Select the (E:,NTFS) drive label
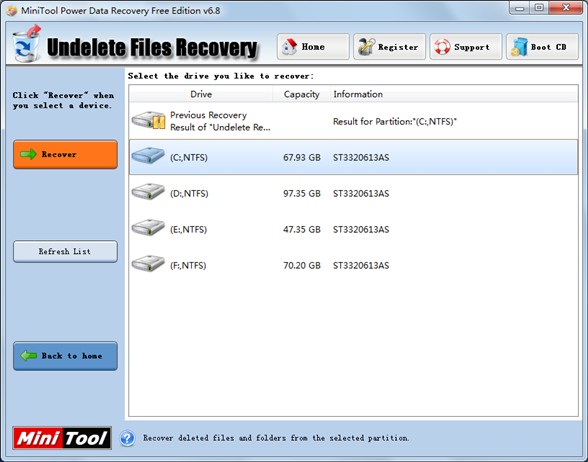 tap(188, 230)
